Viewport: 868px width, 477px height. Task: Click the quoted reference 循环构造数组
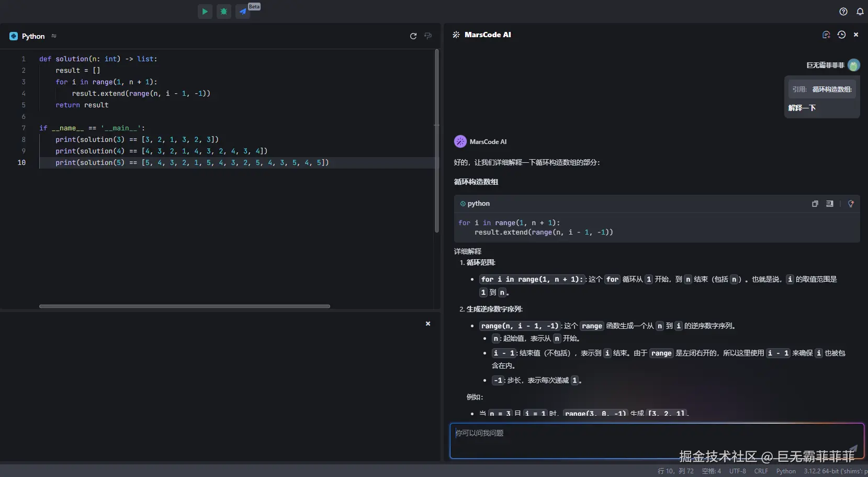coord(822,89)
